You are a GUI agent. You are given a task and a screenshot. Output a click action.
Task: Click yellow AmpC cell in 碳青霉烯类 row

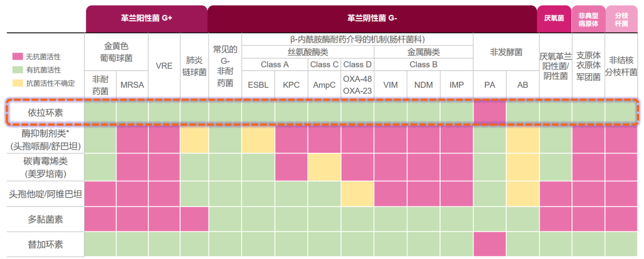point(324,168)
